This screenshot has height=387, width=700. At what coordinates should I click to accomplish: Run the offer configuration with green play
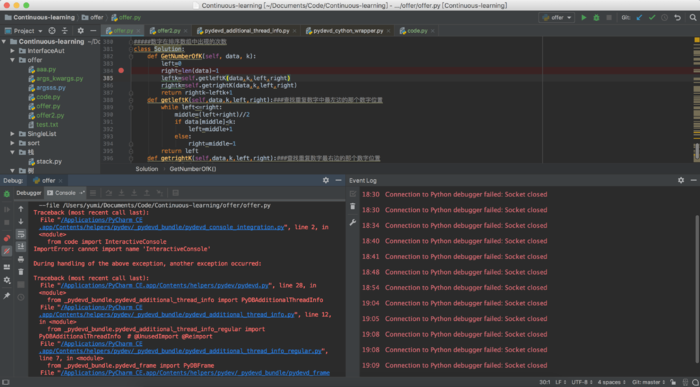[583, 18]
